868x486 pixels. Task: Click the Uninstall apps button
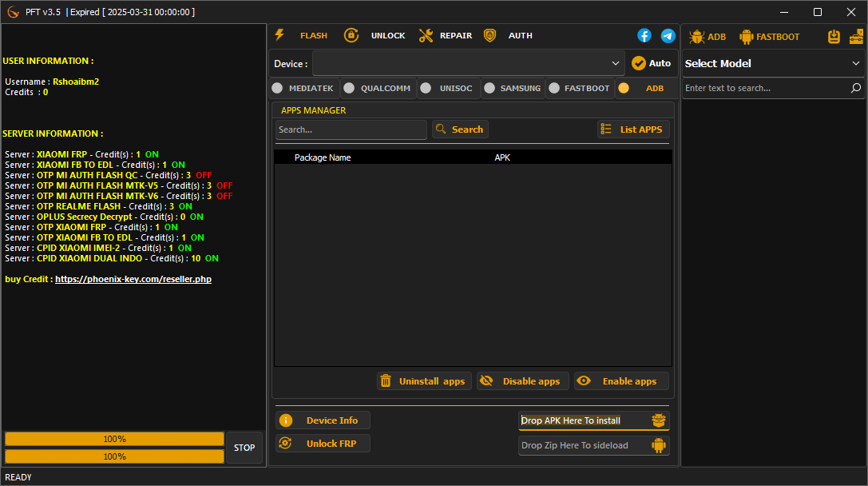(x=424, y=380)
